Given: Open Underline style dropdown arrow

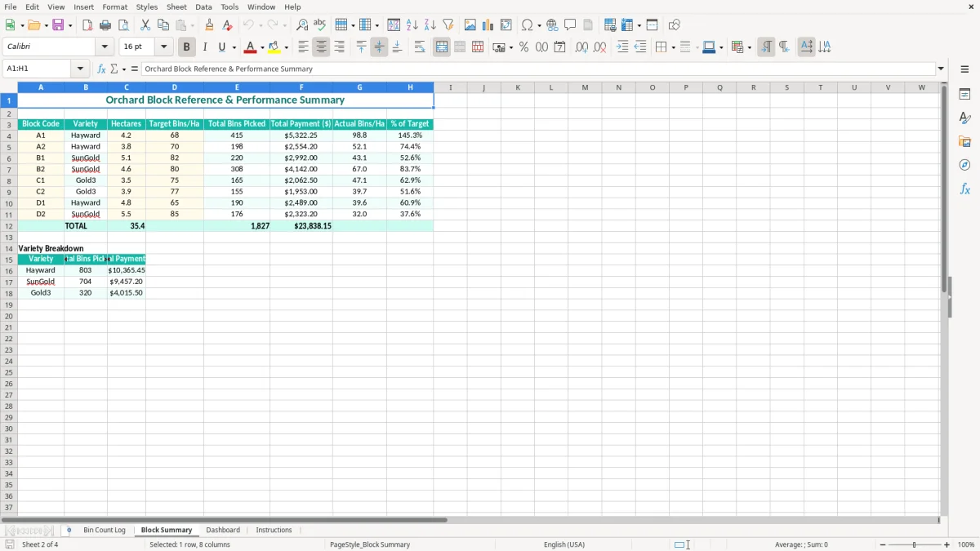Looking at the screenshot, I should [x=234, y=47].
